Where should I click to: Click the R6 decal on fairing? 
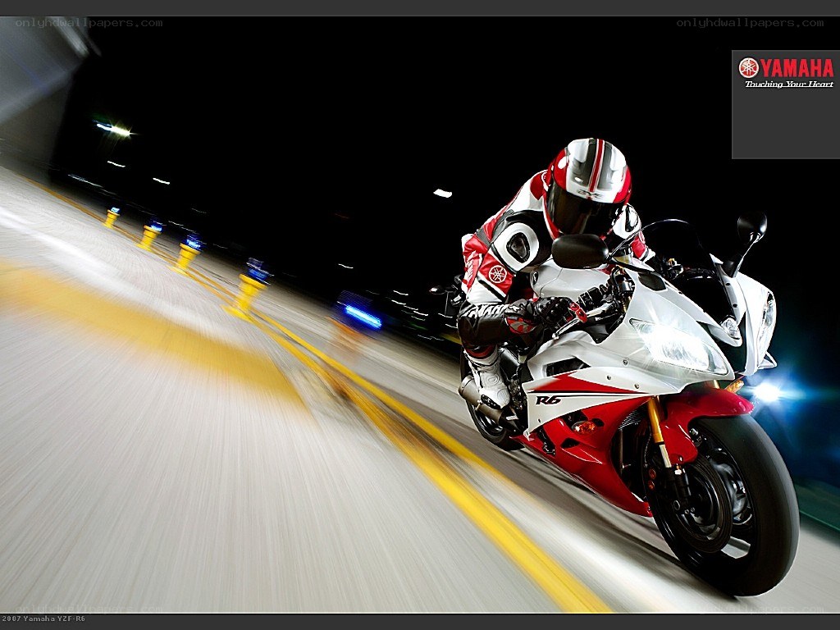549,400
